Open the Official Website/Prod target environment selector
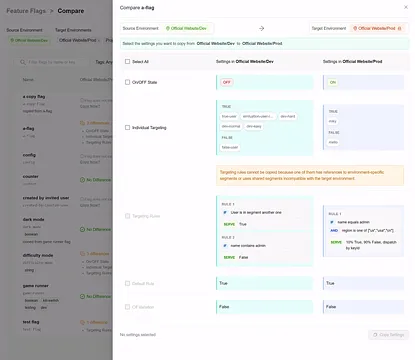Viewport: 415px width, 360px height. [x=79, y=40]
